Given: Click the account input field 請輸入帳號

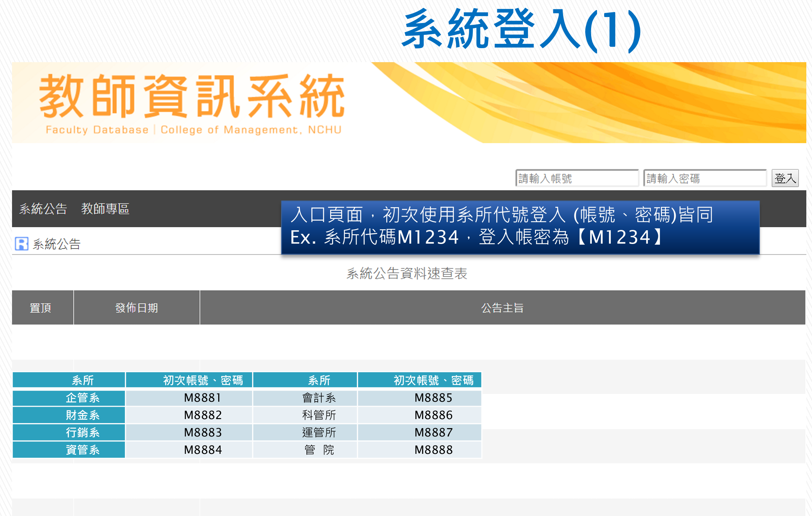Looking at the screenshot, I should [x=577, y=178].
